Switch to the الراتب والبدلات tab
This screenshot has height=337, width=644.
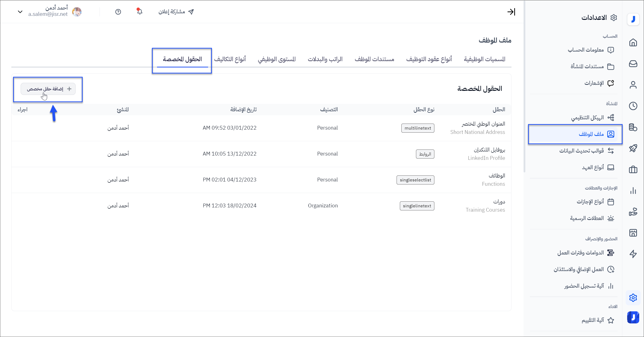point(325,59)
